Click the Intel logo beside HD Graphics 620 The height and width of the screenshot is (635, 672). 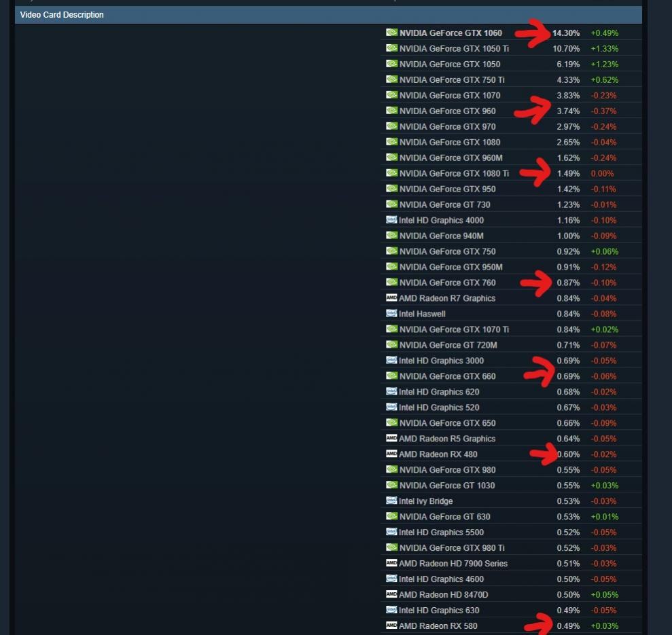pyautogui.click(x=391, y=391)
